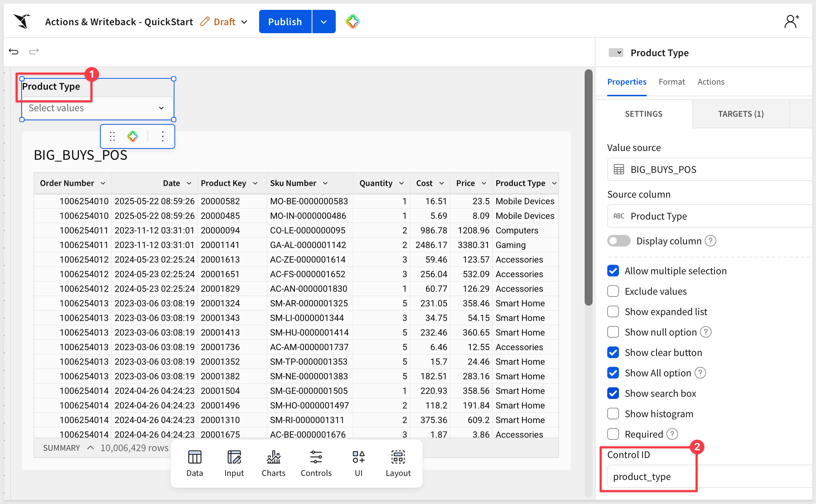Uncheck Allow multiple selection
The width and height of the screenshot is (816, 504).
tap(613, 271)
